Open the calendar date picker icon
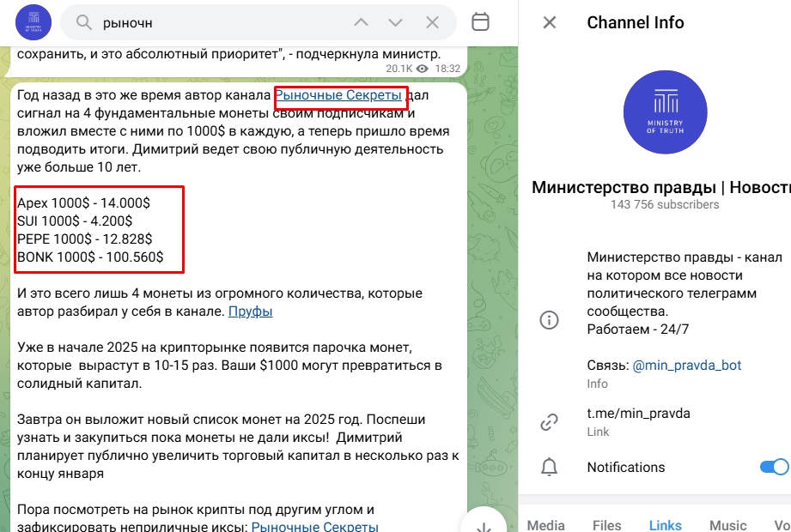This screenshot has width=791, height=532. click(x=480, y=22)
